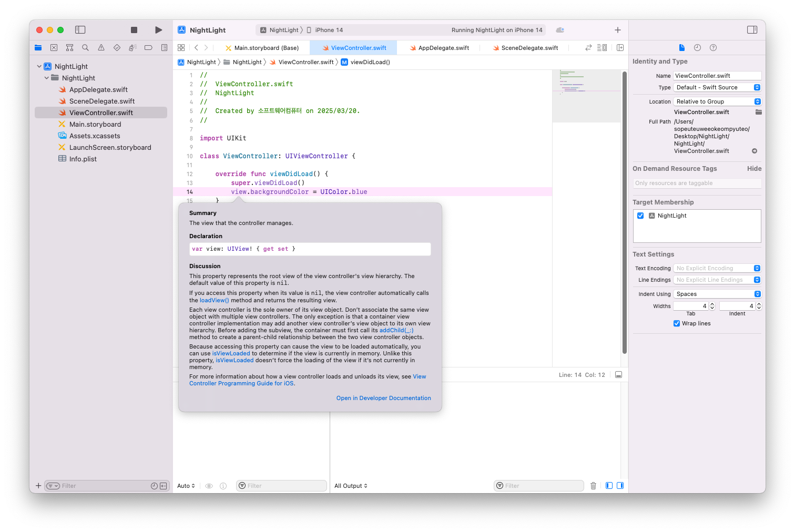Follow the addChild(_:) documentation link

396,330
